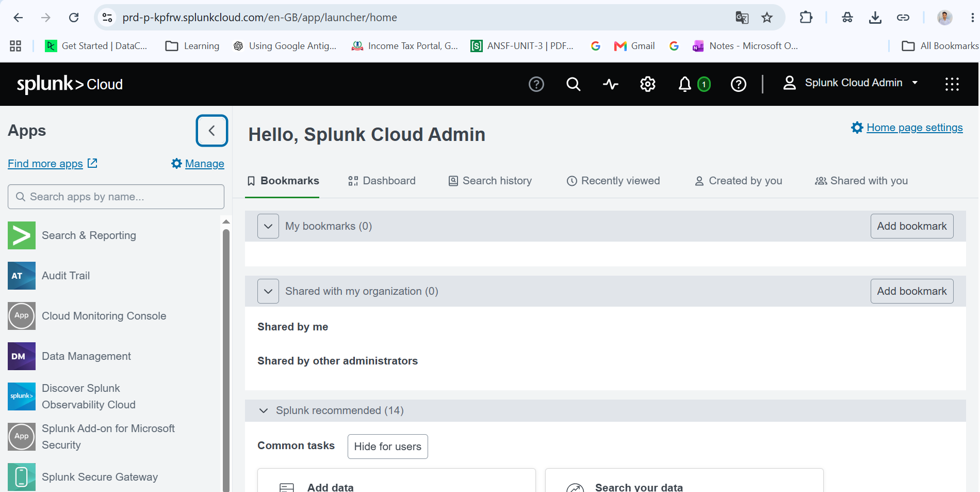Click Add bookmark in Shared with organization

(912, 291)
